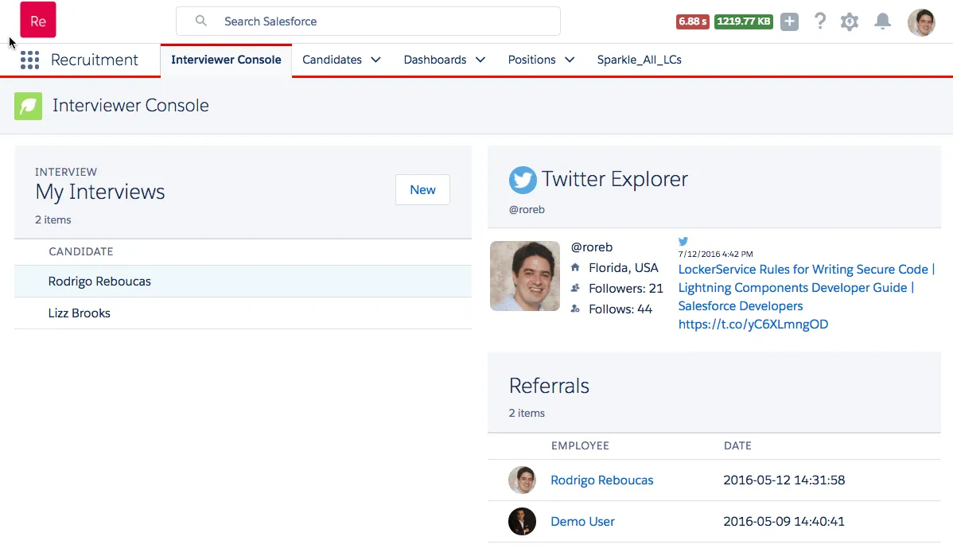The width and height of the screenshot is (953, 560).
Task: Click the search magnifier icon
Action: point(201,21)
